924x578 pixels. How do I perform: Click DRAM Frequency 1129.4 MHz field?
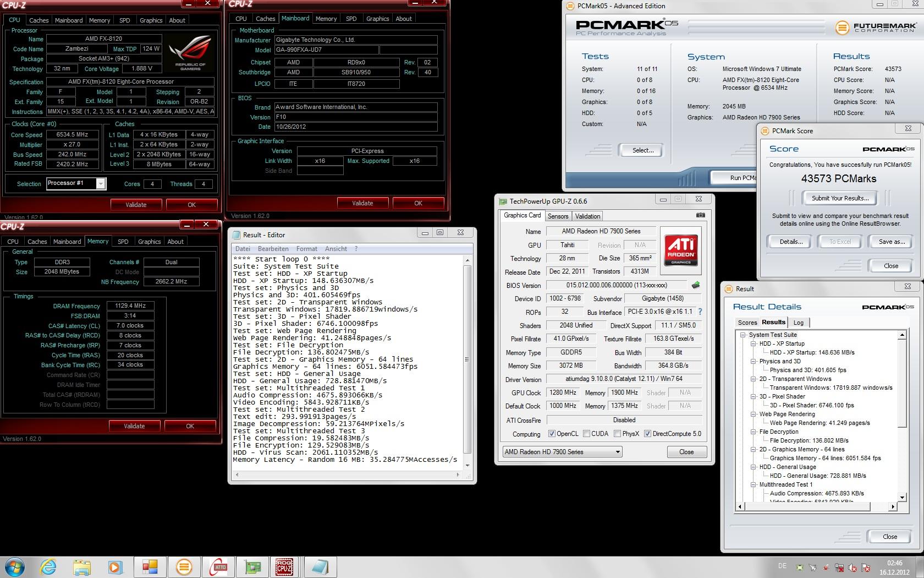click(x=130, y=306)
